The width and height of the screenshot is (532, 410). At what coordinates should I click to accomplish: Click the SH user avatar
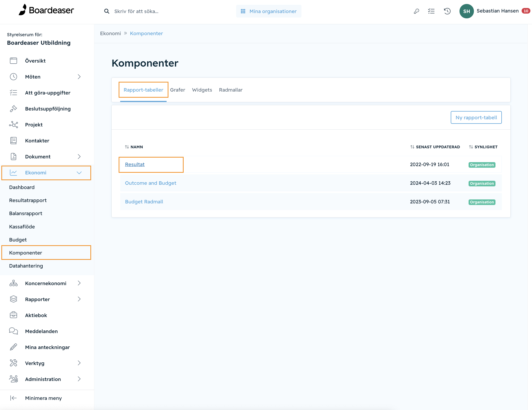466,11
